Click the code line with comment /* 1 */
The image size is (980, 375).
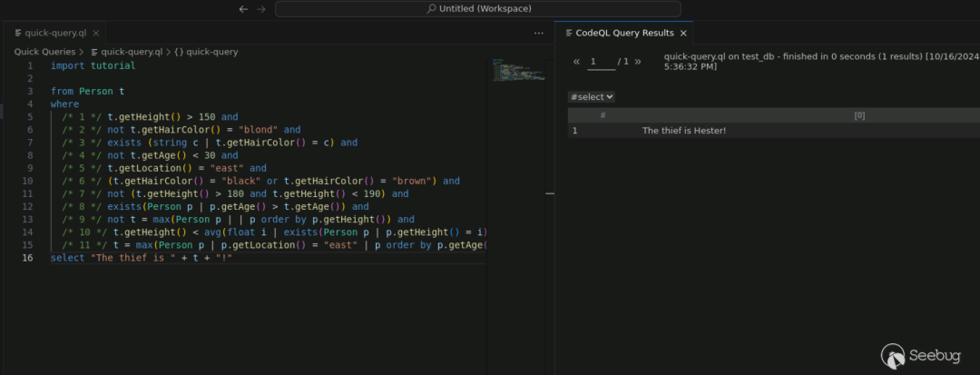[x=150, y=117]
